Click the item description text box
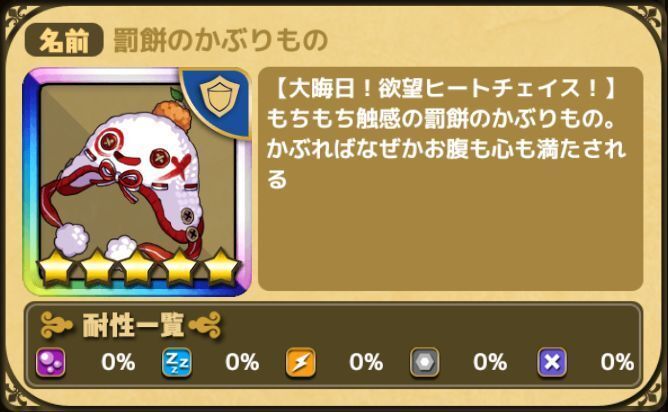This screenshot has height=412, width=668. point(450,179)
